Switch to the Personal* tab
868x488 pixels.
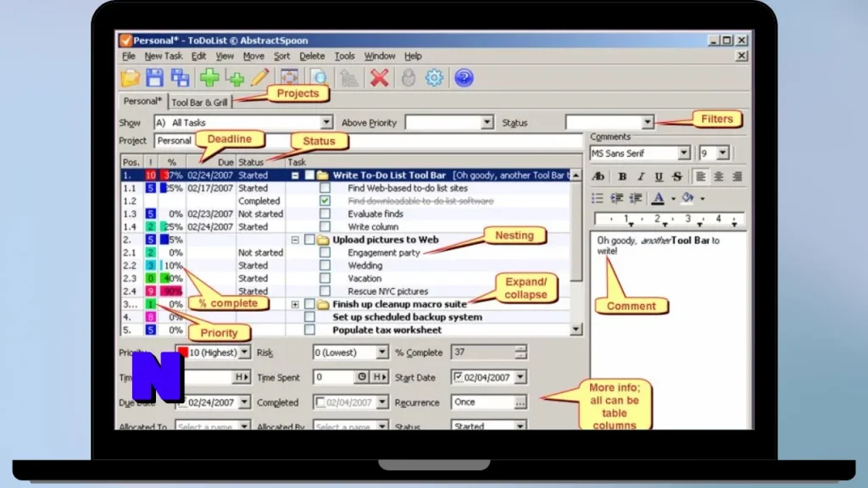[x=142, y=102]
